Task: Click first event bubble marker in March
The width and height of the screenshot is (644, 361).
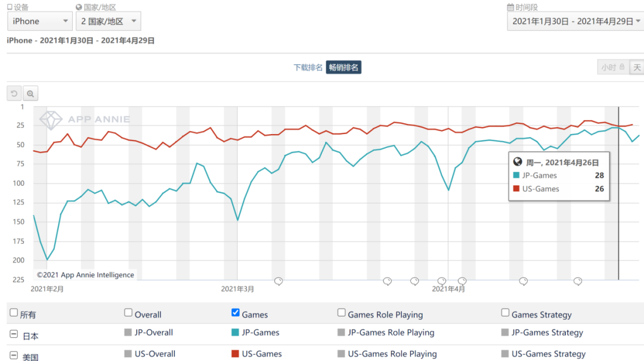Action: (x=278, y=281)
